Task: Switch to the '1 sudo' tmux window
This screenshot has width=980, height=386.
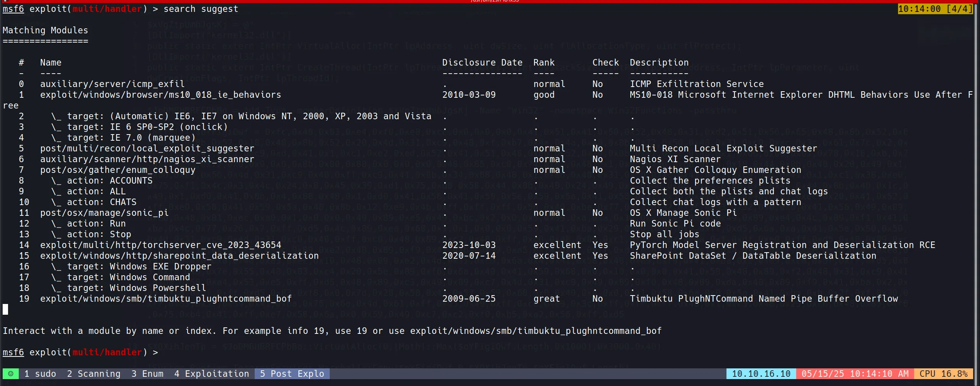Action: (40, 374)
